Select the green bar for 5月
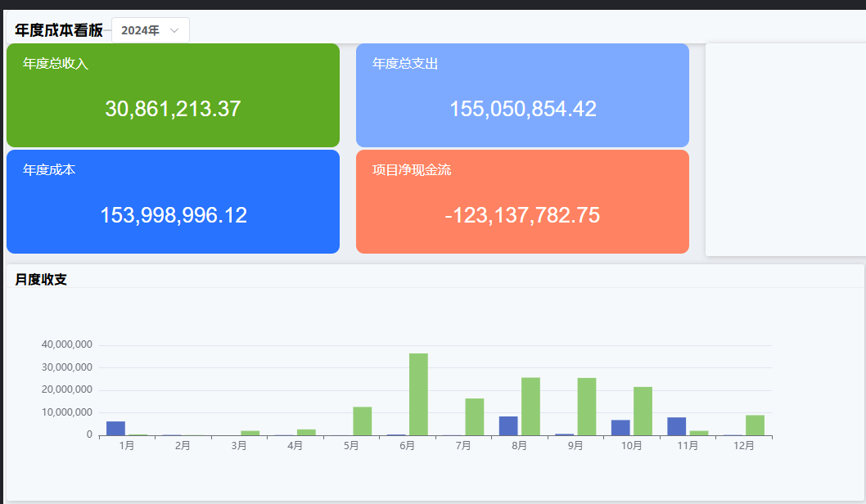Viewport: 866px width, 504px height. tap(362, 421)
